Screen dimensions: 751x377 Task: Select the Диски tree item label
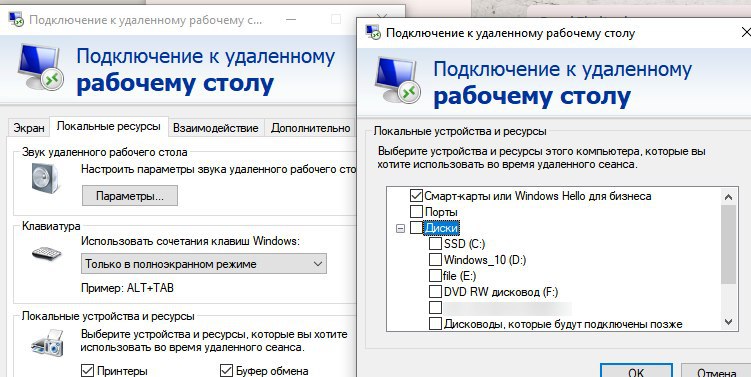click(x=442, y=228)
